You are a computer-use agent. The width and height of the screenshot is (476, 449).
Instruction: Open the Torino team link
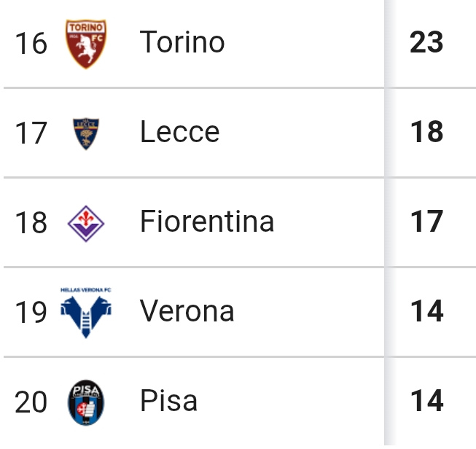pyautogui.click(x=182, y=42)
